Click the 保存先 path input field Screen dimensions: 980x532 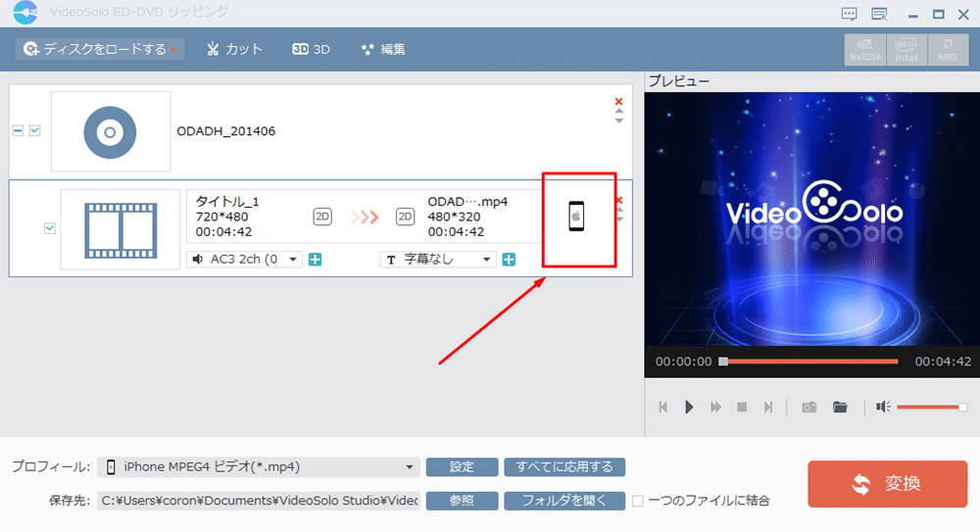tap(258, 501)
